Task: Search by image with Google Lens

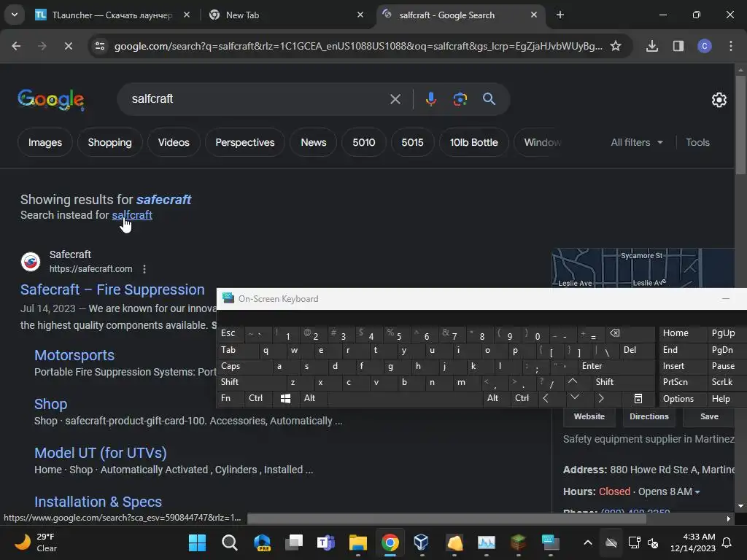Action: click(x=460, y=99)
